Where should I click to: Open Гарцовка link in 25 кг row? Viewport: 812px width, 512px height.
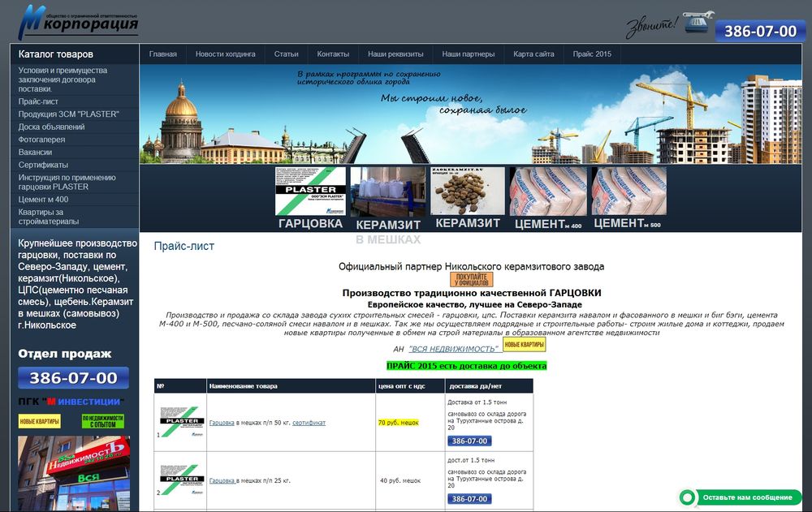tap(222, 481)
